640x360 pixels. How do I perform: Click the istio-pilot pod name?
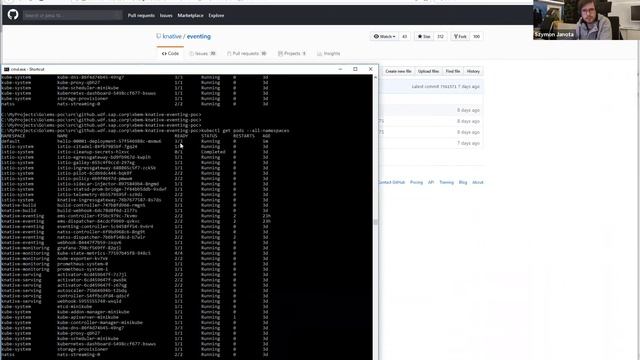pyautogui.click(x=95, y=173)
